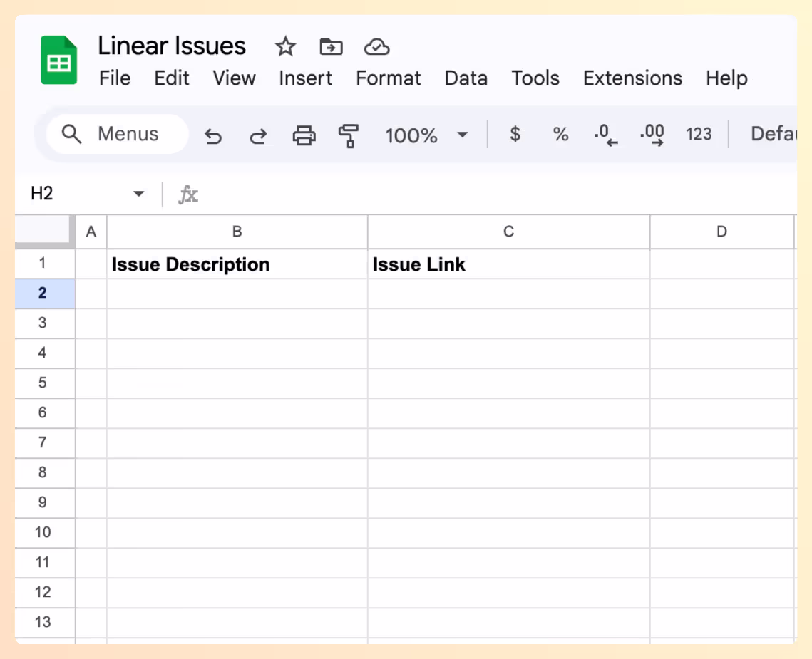Select the Issue Description cell
Image resolution: width=812 pixels, height=659 pixels.
[x=237, y=264]
